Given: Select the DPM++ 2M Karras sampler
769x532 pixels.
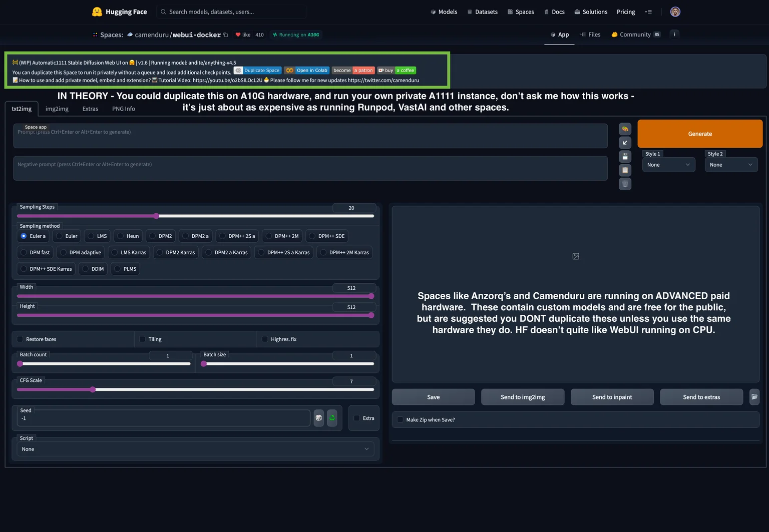Looking at the screenshot, I should (x=344, y=253).
